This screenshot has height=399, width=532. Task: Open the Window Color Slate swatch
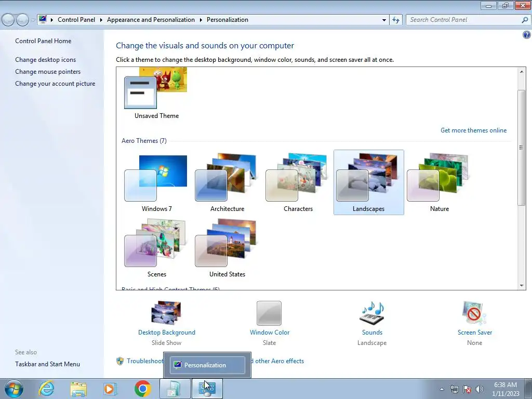point(269,313)
